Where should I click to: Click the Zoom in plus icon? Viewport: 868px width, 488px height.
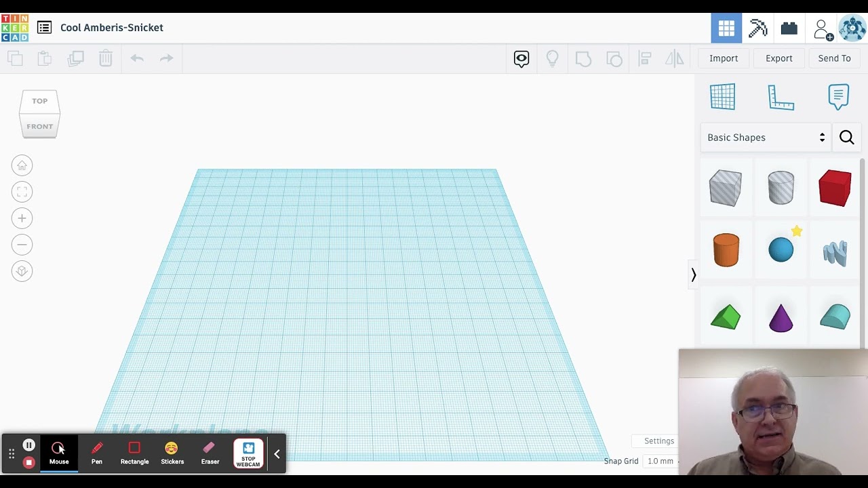[22, 218]
